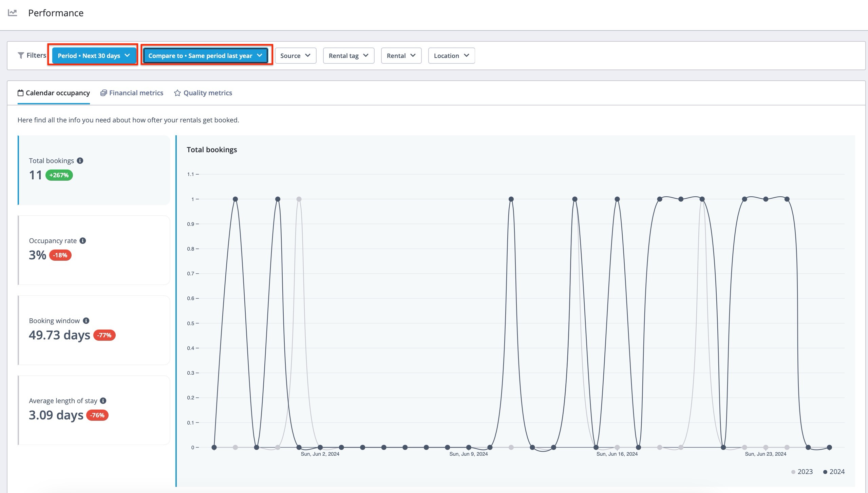Click info icon next to Total bookings
Viewport: 868px width, 493px height.
pyautogui.click(x=80, y=161)
